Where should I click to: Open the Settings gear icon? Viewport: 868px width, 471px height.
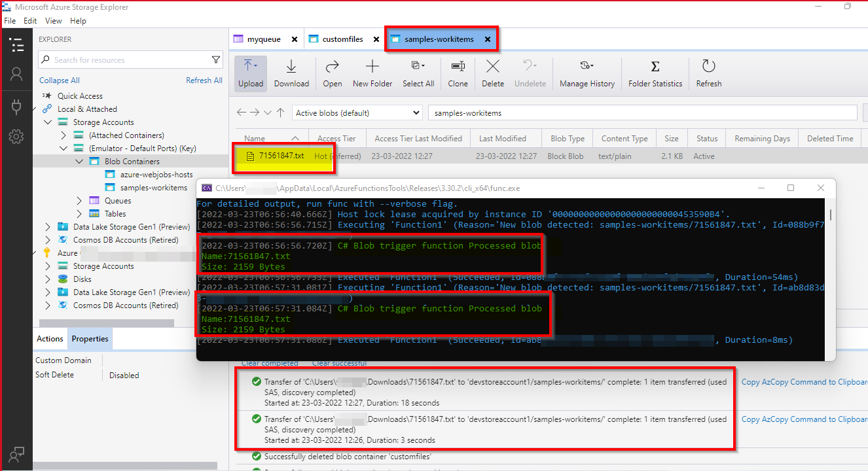(16, 137)
